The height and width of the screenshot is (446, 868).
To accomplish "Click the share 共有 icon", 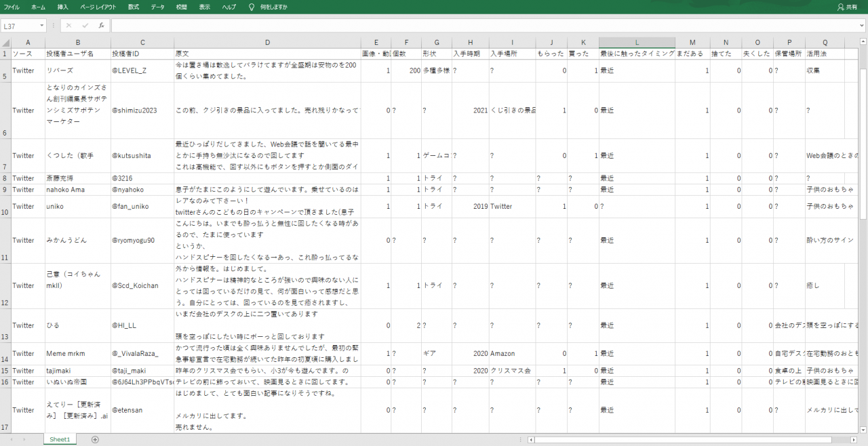I will pyautogui.click(x=848, y=7).
